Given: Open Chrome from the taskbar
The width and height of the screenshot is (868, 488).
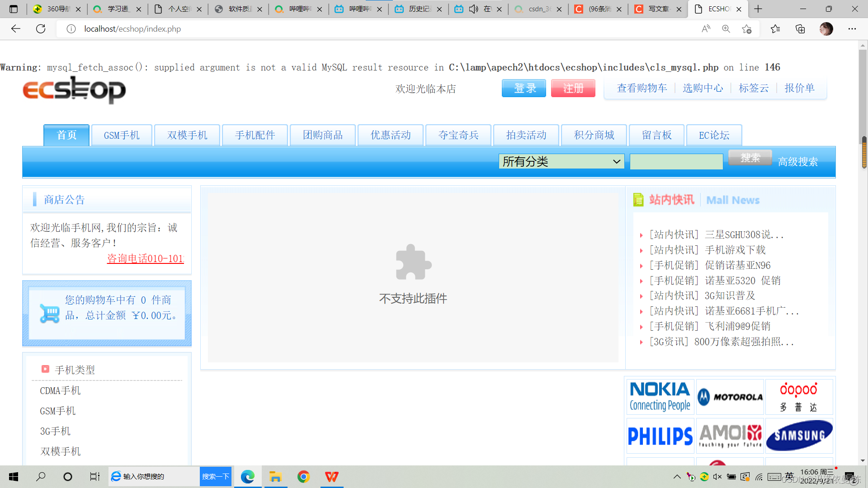Looking at the screenshot, I should coord(303,476).
